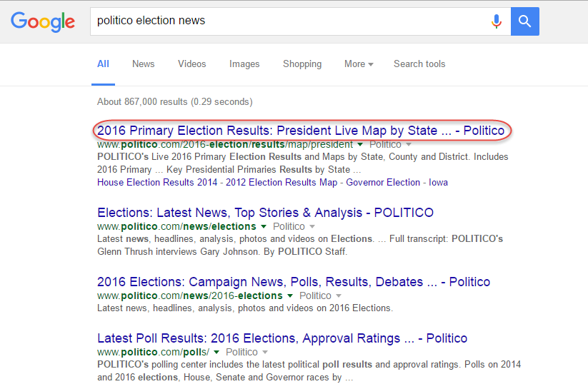Open dropdown arrow next to news/elections URL

(264, 227)
